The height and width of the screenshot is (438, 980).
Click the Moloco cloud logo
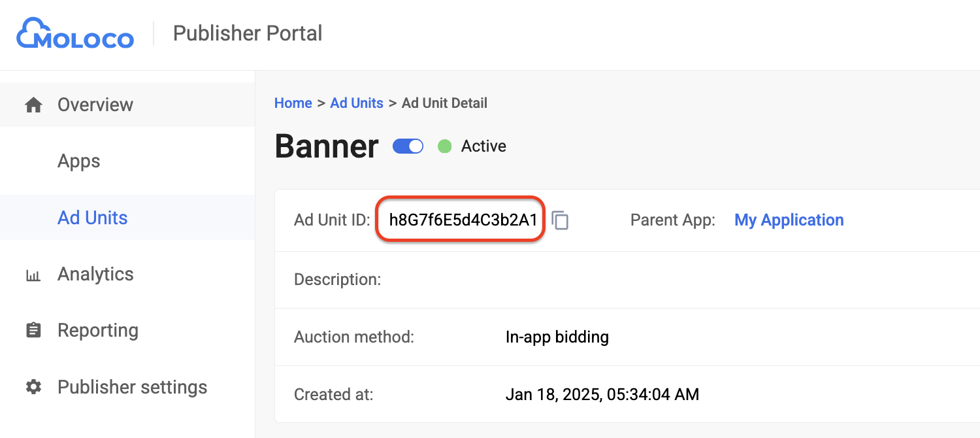tap(74, 33)
